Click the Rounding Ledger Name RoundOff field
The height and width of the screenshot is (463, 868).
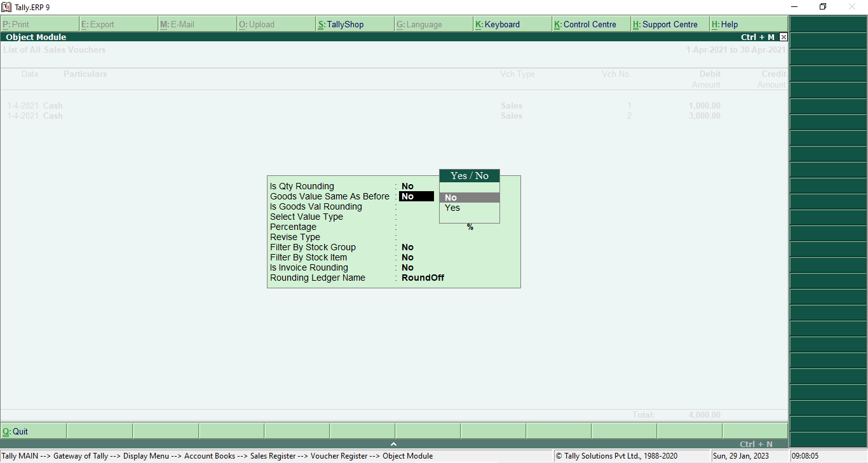pos(422,278)
